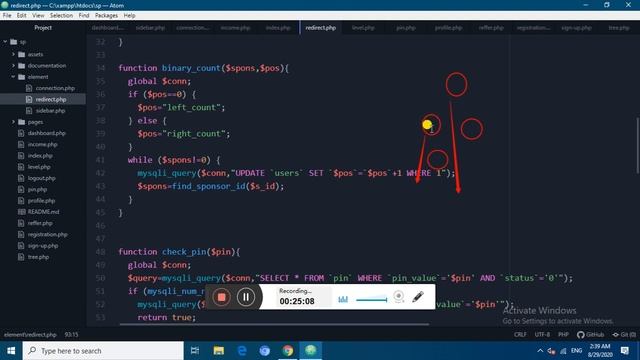The height and width of the screenshot is (360, 640).
Task: Click the Windows Start button
Action: 11,351
